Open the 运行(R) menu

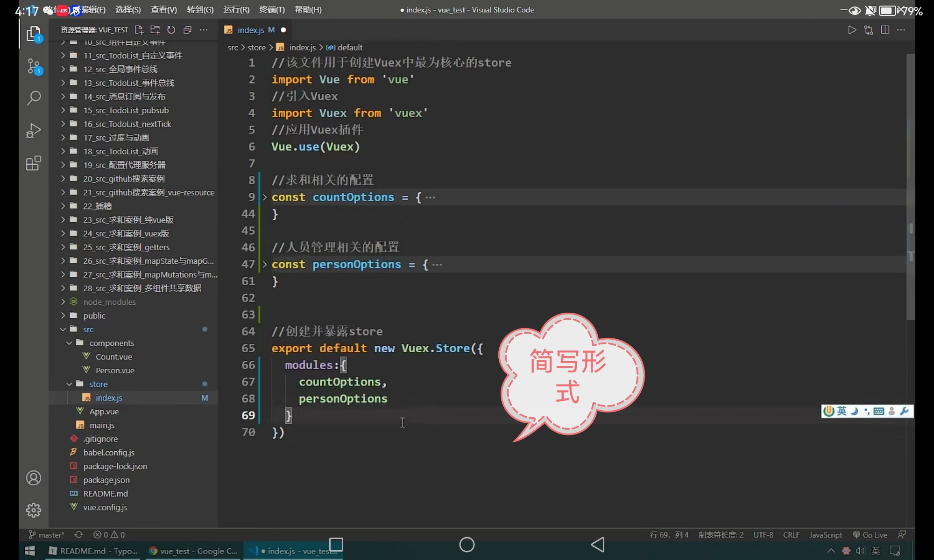coord(236,10)
